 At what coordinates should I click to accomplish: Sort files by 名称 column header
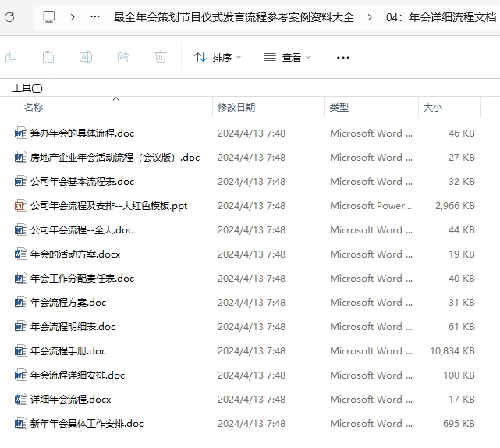34,108
